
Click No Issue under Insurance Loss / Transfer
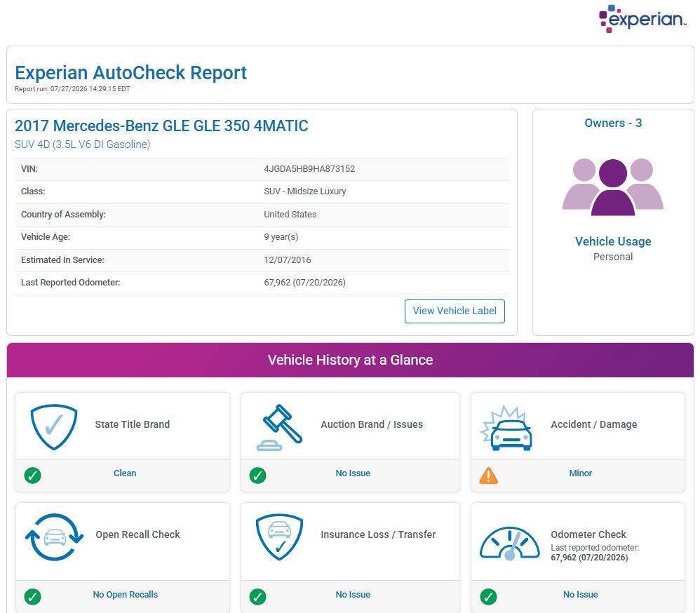click(x=353, y=595)
